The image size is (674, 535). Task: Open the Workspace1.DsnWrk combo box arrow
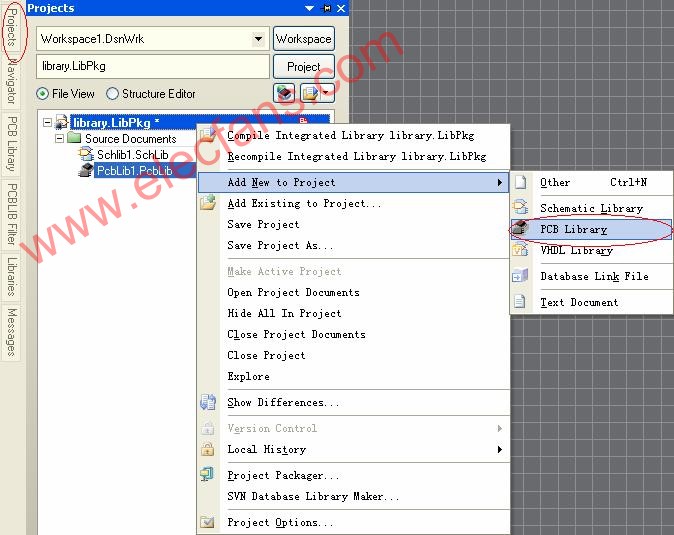[x=258, y=39]
